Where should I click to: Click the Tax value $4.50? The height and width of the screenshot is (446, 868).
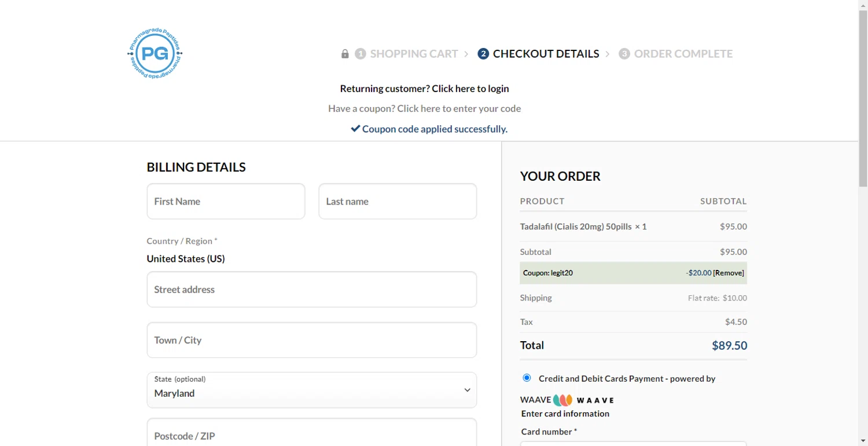tap(736, 322)
